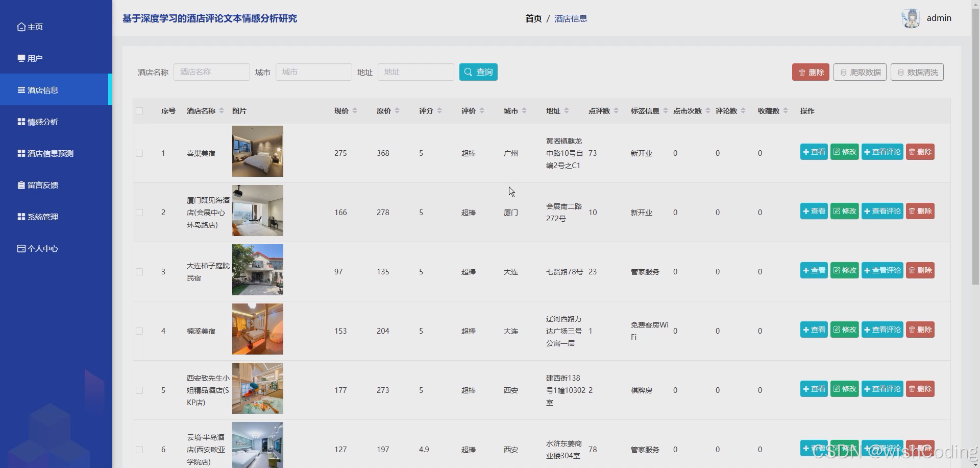Image resolution: width=980 pixels, height=468 pixels.
Task: Click 修改 button for 西安致先生小姐精品酒店
Action: 845,389
